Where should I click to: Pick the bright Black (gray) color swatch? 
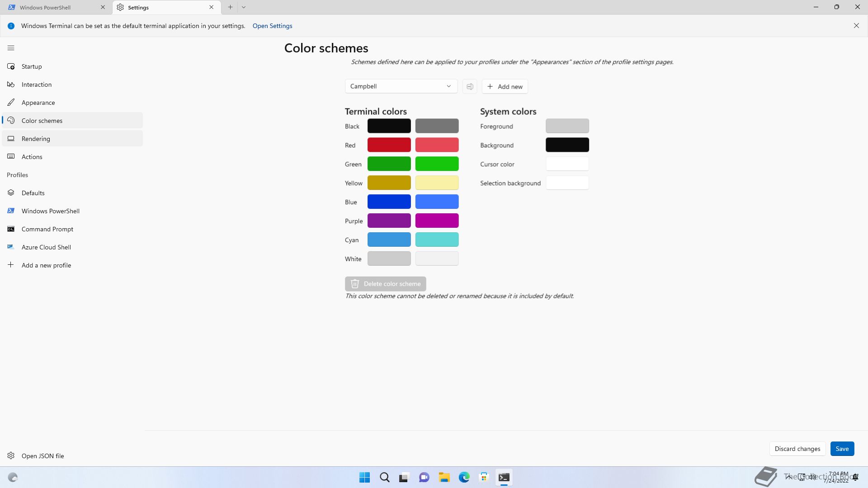tap(437, 126)
